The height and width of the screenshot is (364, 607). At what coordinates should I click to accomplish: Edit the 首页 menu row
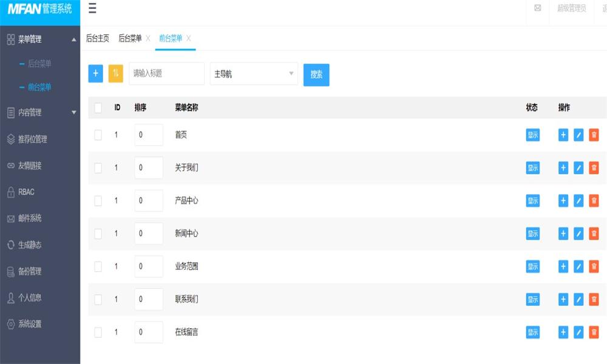click(x=578, y=135)
